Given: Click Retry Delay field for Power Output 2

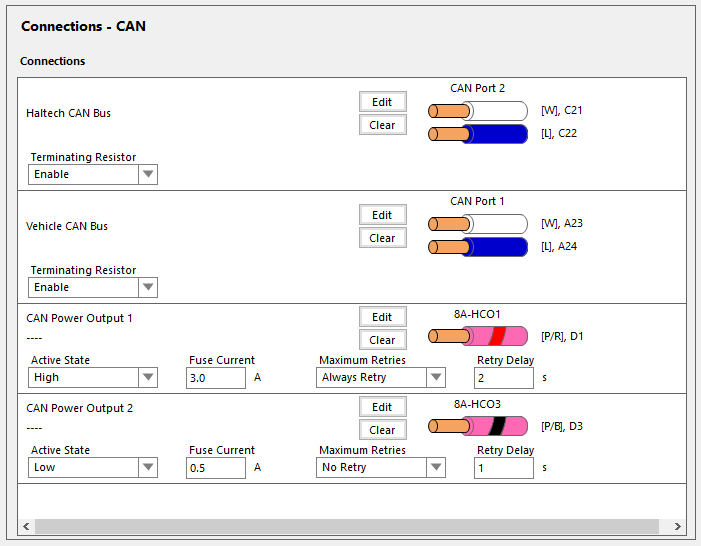Looking at the screenshot, I should [x=504, y=468].
